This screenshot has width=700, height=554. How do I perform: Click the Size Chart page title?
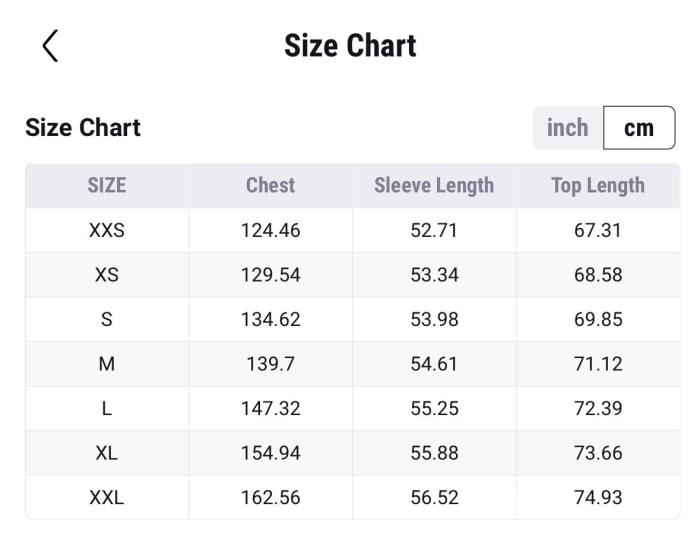point(350,46)
